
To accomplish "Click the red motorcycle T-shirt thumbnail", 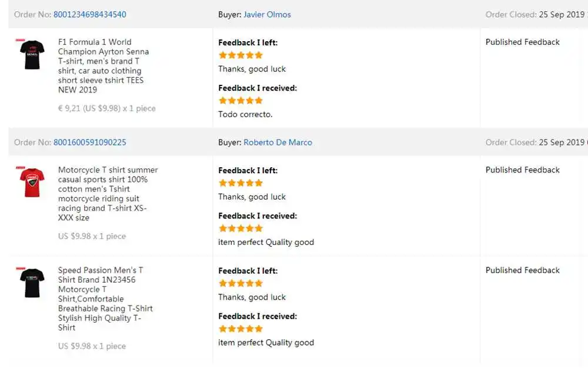I will [x=32, y=183].
